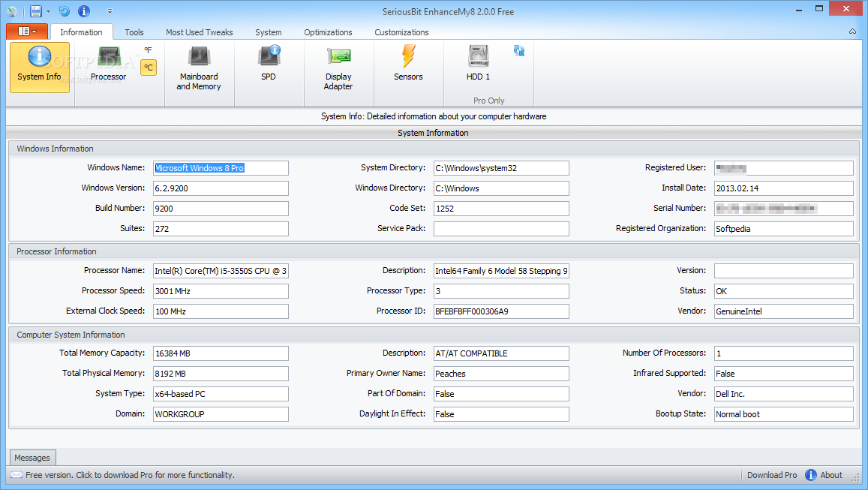The height and width of the screenshot is (490, 868).
Task: Click the envelope icon in status bar
Action: point(17,475)
